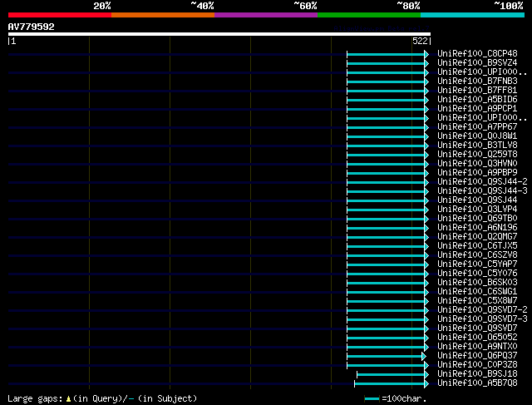Select the UniRef100_Q9SJ44-2 label
This screenshot has width=532, height=405.
pos(482,181)
